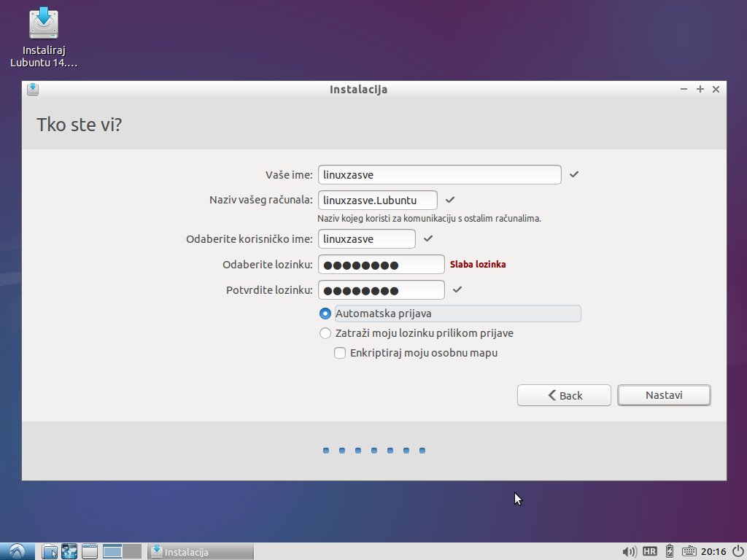Click the power button in the tray
The width and height of the screenshot is (747, 560).
tap(737, 551)
